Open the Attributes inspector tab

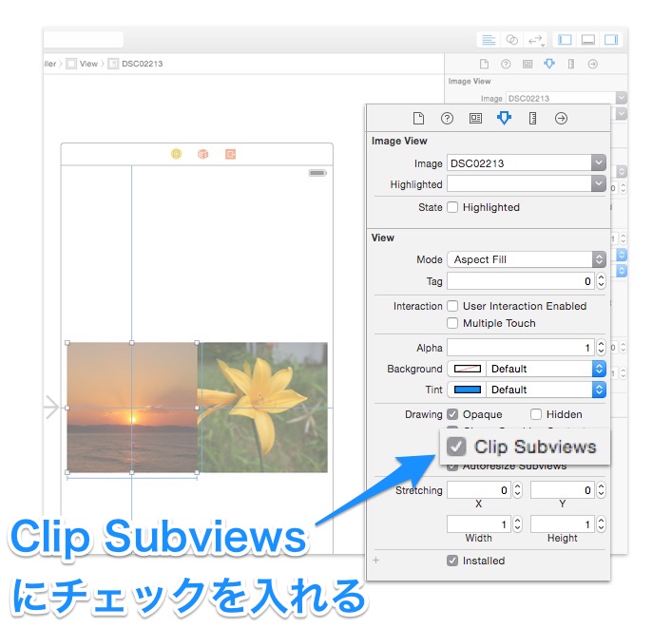tap(504, 119)
